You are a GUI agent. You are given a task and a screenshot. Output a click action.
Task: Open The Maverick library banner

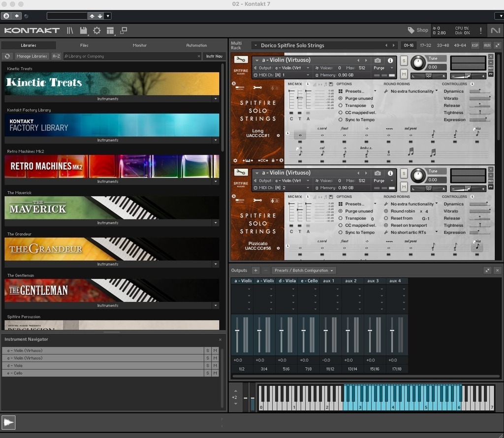click(112, 208)
